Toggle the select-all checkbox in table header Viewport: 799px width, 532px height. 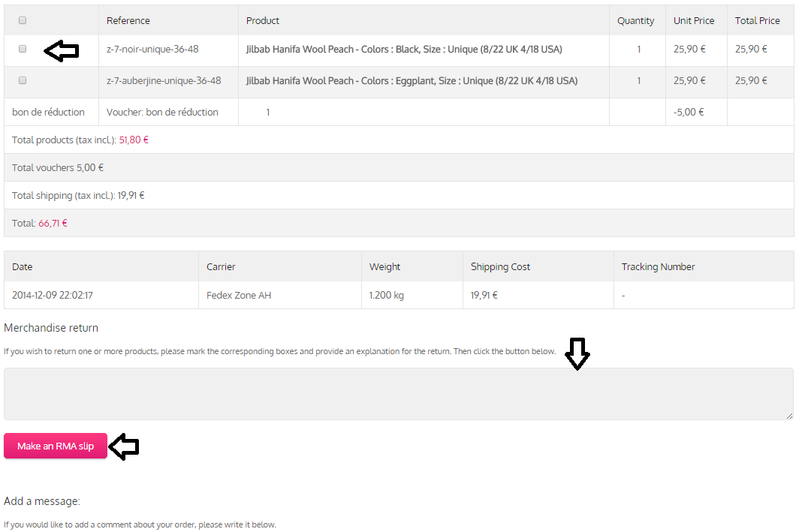[x=23, y=20]
